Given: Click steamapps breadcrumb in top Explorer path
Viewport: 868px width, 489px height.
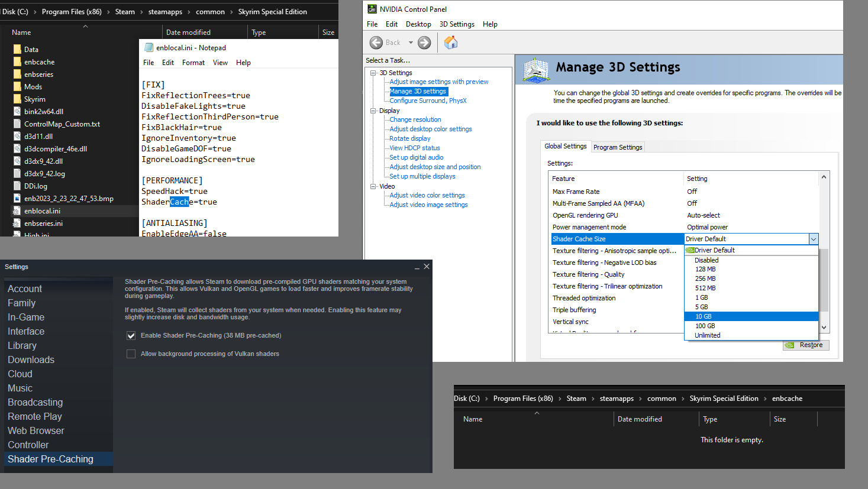Looking at the screenshot, I should [x=165, y=12].
